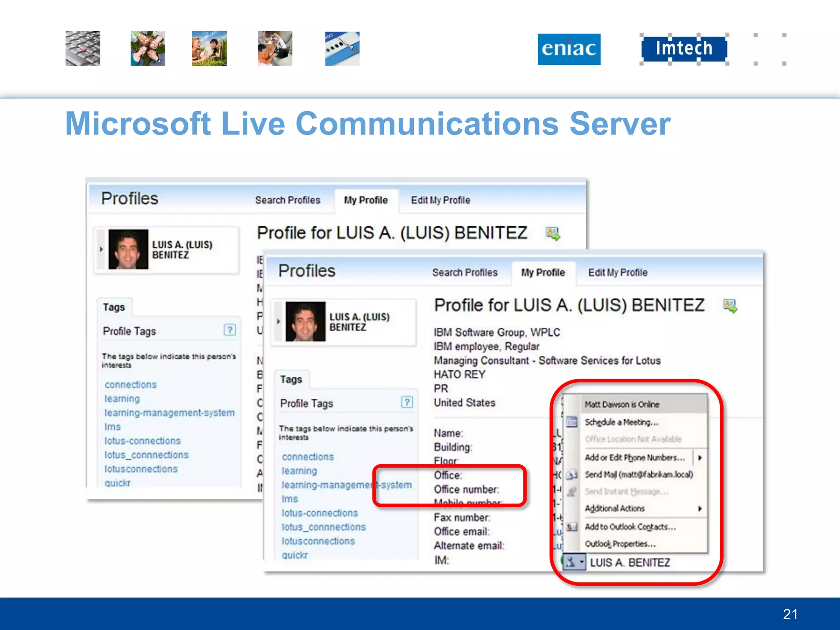Select My Profile tab in the back window
Screen dimensions: 840x630
(366, 200)
